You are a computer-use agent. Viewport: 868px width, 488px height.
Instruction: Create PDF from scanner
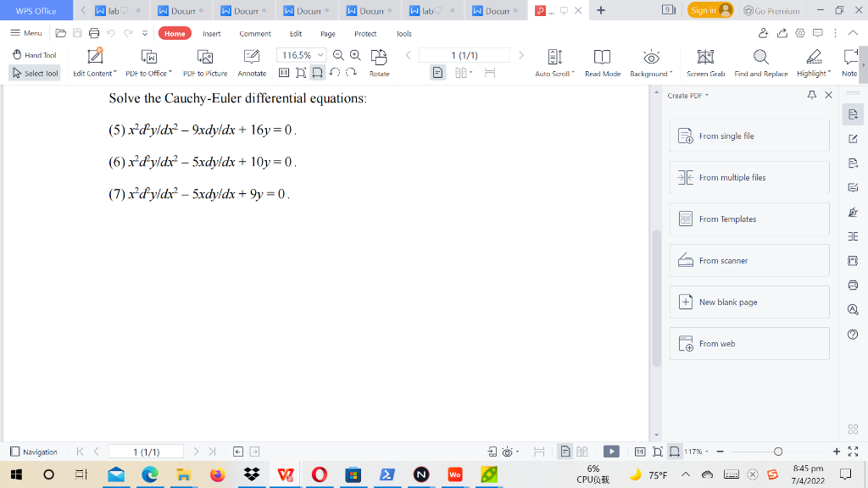coord(749,260)
